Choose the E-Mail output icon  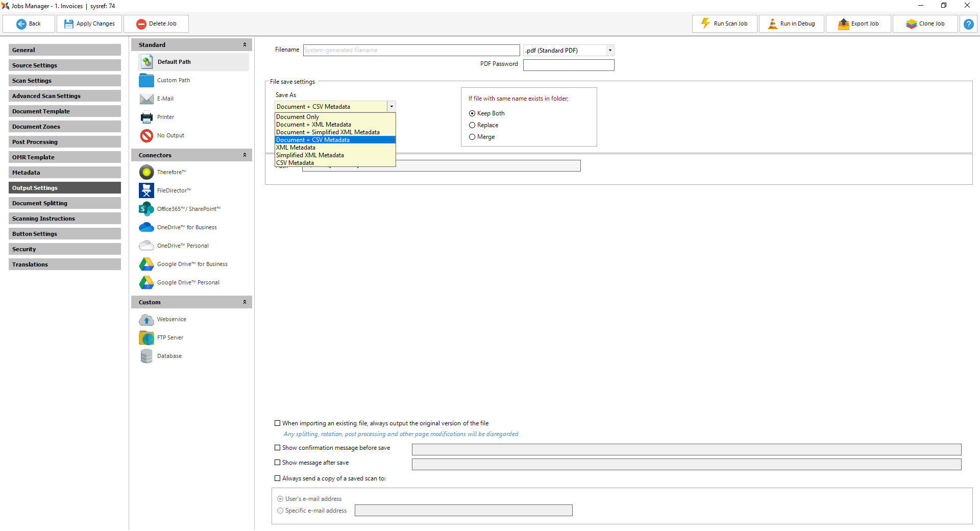pyautogui.click(x=146, y=99)
